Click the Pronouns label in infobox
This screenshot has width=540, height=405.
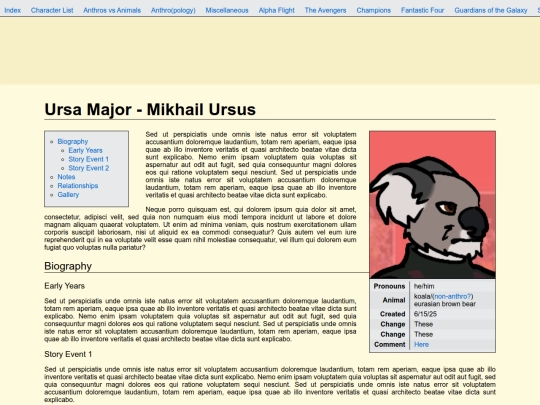point(390,286)
